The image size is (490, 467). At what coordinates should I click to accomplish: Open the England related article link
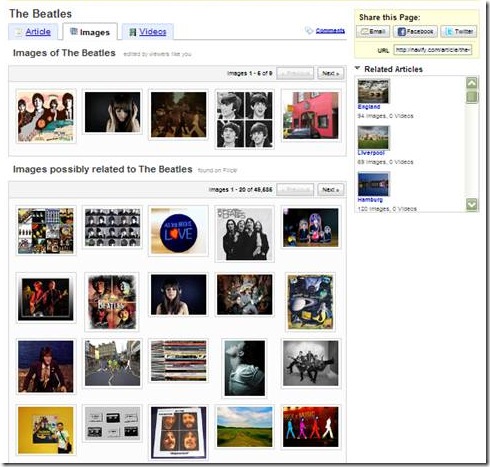point(369,107)
